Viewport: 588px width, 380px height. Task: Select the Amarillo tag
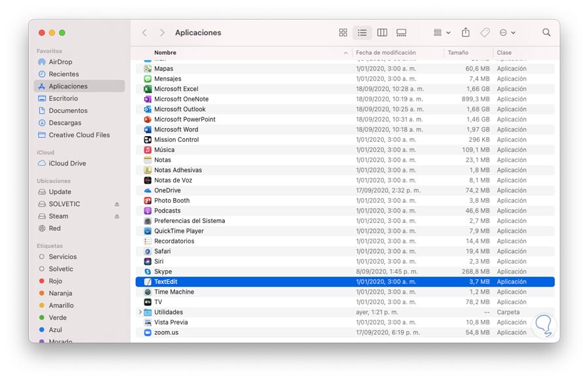pos(80,305)
